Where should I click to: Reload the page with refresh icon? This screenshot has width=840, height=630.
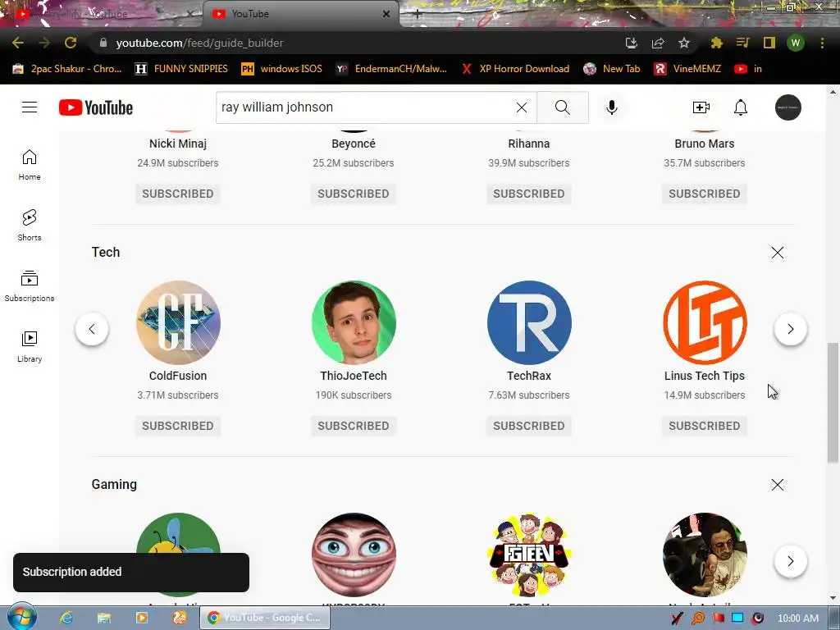(71, 43)
